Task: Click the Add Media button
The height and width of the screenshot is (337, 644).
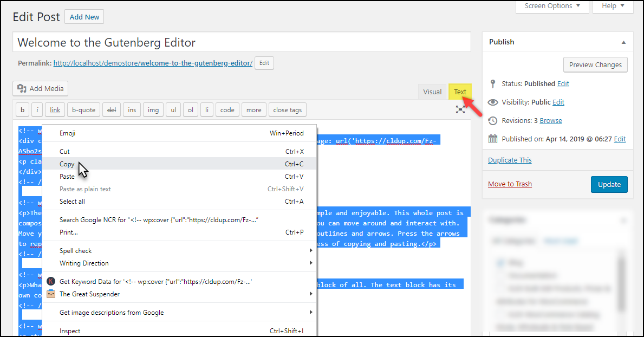Action: pyautogui.click(x=40, y=88)
